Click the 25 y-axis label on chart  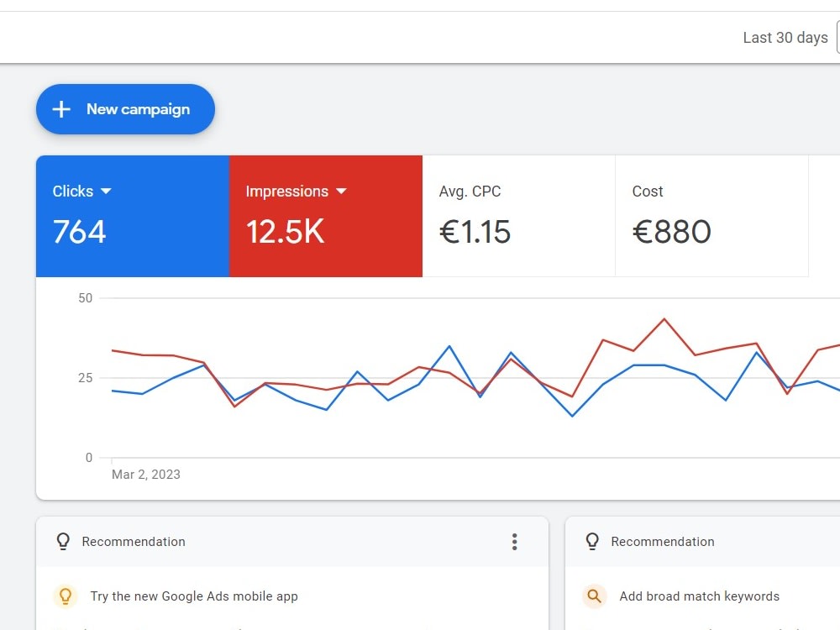[85, 378]
